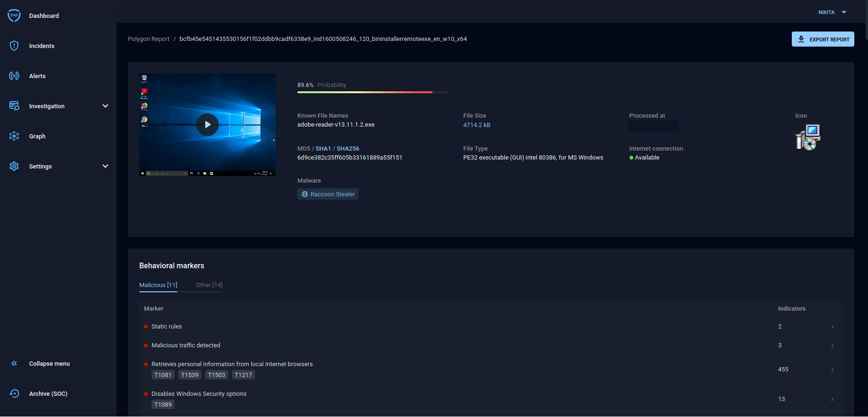The image size is (868, 417).
Task: Expand the Investigation menu chevron
Action: tap(105, 106)
